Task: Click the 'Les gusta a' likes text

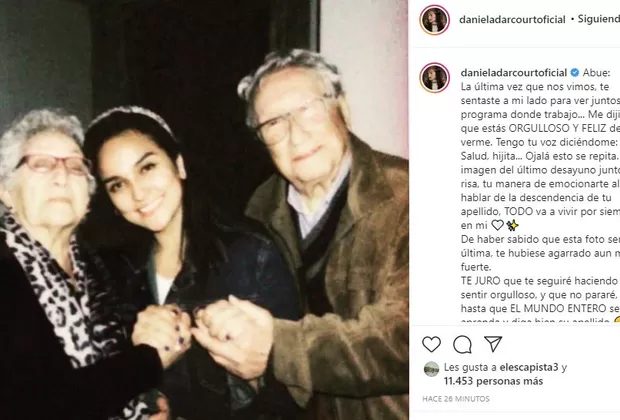Action: point(470,367)
